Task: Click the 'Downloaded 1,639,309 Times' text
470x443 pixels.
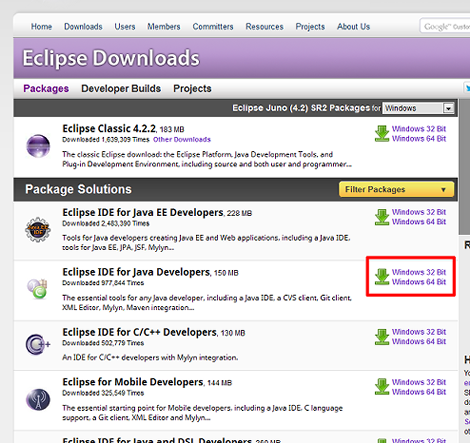Action: point(106,140)
